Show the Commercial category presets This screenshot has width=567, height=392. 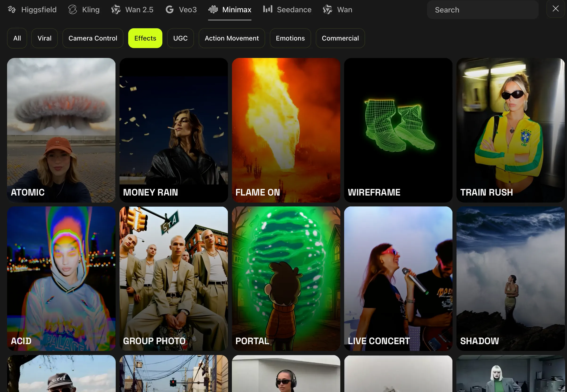pos(340,38)
